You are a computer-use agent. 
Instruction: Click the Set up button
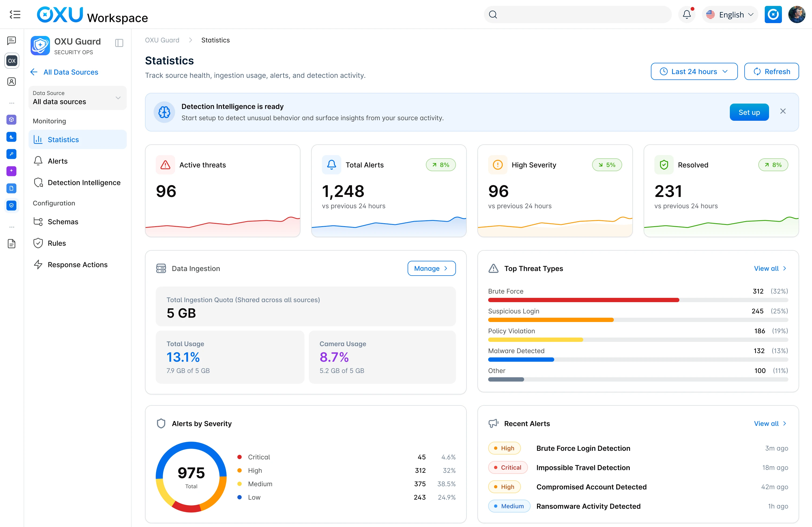click(749, 112)
